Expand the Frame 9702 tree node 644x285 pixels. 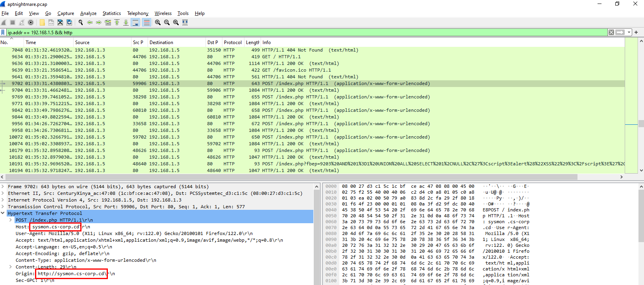point(3,187)
